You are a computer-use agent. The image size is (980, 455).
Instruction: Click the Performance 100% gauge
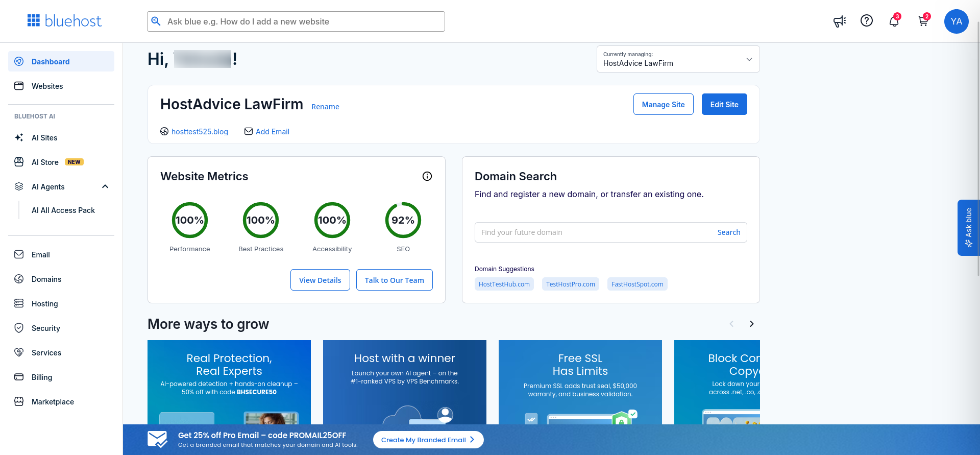pos(190,220)
